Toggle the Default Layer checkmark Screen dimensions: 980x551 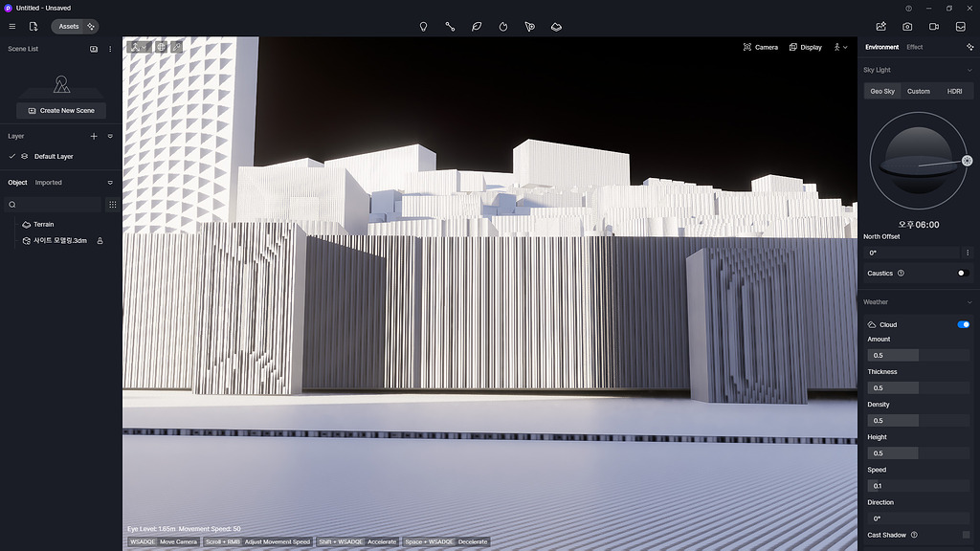[11, 156]
